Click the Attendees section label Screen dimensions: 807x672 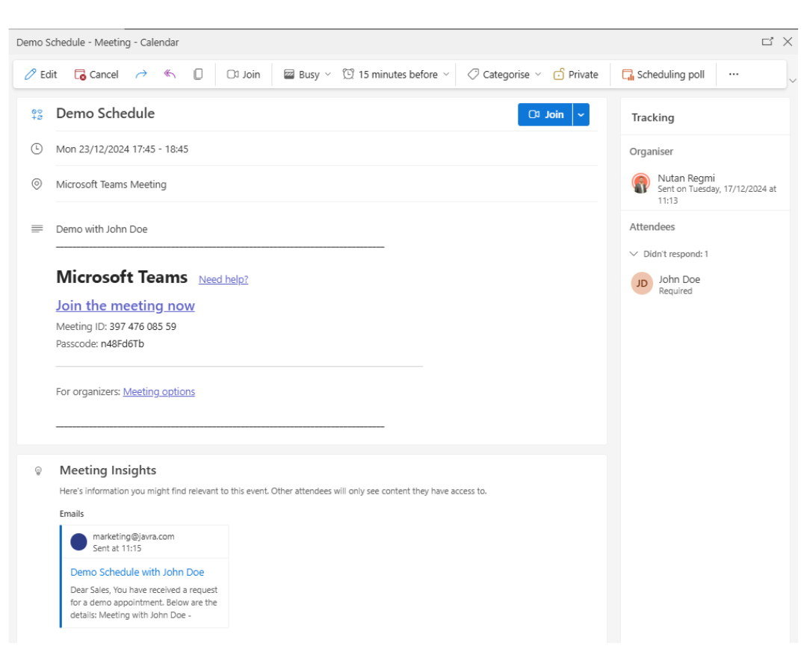coord(652,227)
